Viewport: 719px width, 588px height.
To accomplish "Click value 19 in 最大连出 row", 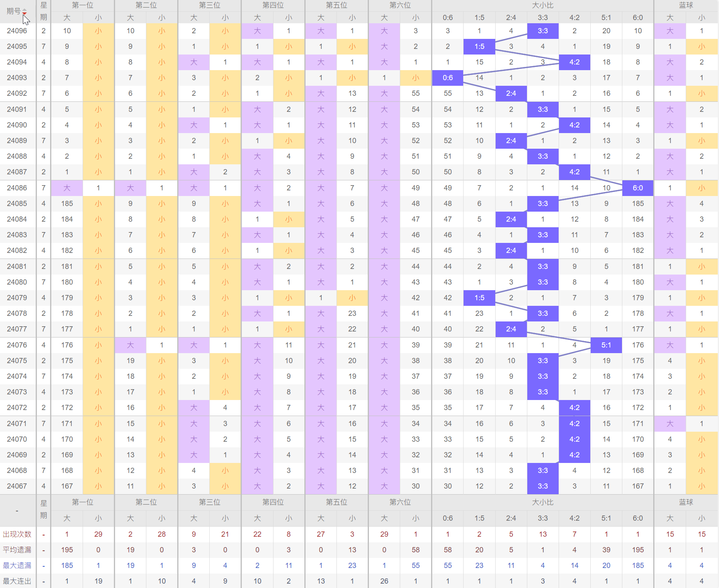I will click(x=98, y=581).
